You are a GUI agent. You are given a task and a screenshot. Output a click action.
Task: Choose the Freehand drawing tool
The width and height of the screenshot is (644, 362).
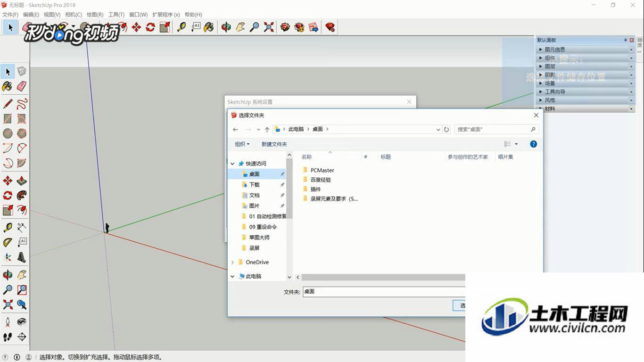click(22, 104)
